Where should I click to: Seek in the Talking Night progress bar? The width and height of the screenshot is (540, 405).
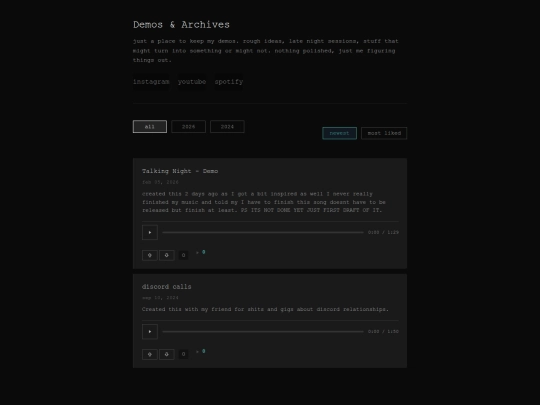263,232
